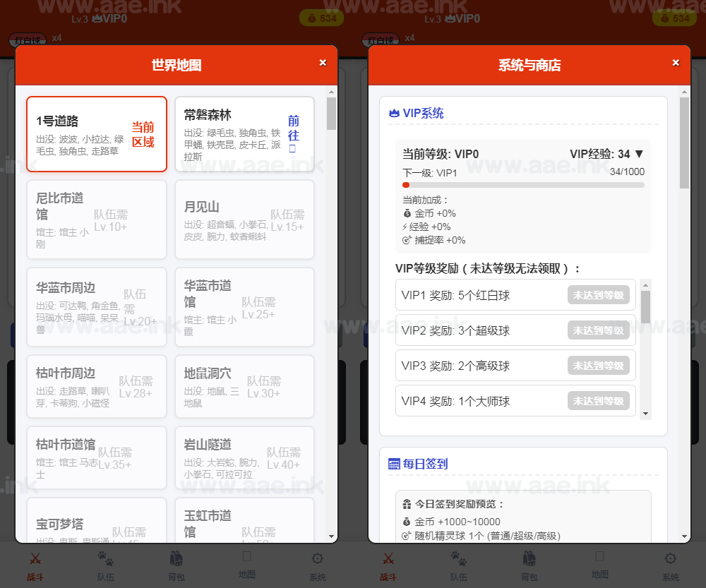
Task: Select the 地鼠洞穴 region card
Action: 244,386
